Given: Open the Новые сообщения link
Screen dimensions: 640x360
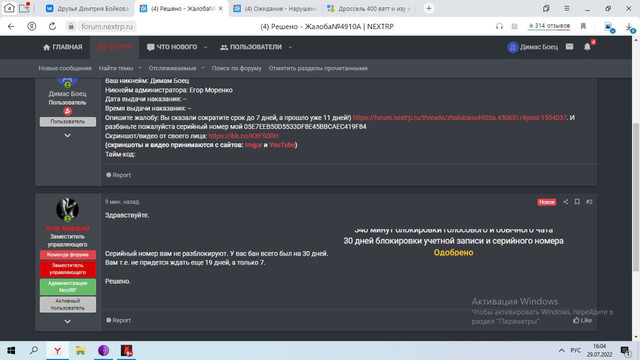Looking at the screenshot, I should (65, 68).
